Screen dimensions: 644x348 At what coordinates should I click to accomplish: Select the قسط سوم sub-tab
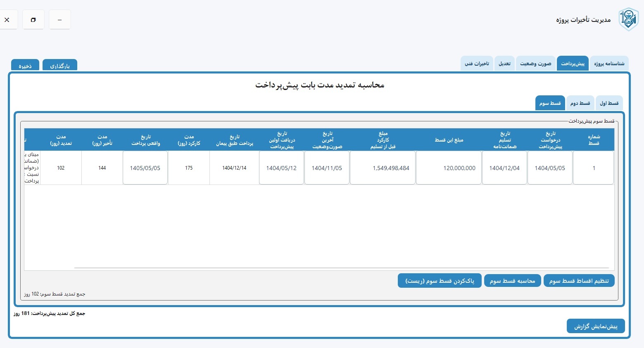click(550, 103)
